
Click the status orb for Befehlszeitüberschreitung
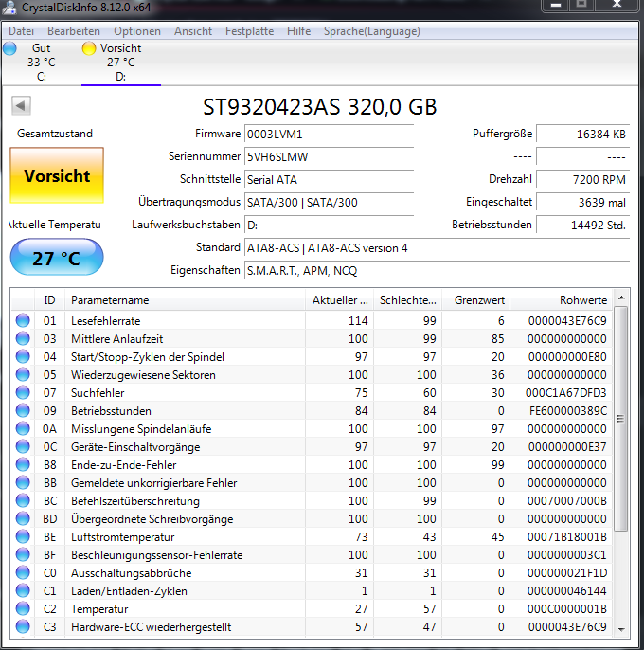pos(23,500)
